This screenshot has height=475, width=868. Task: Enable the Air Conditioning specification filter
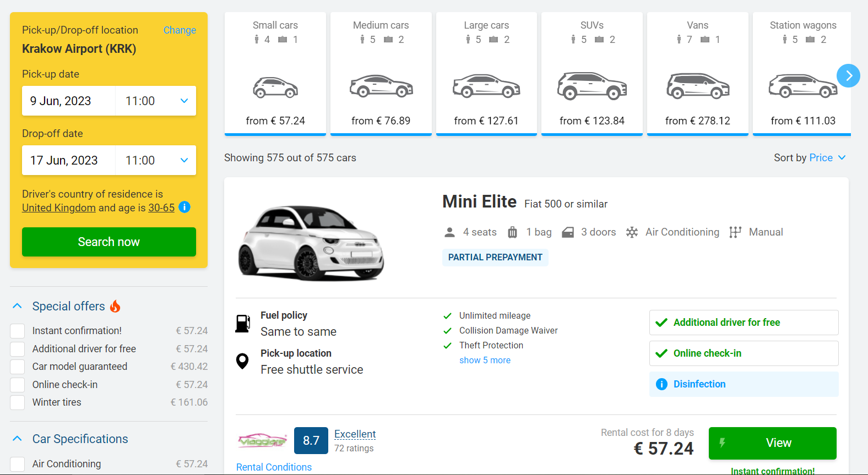click(x=17, y=463)
